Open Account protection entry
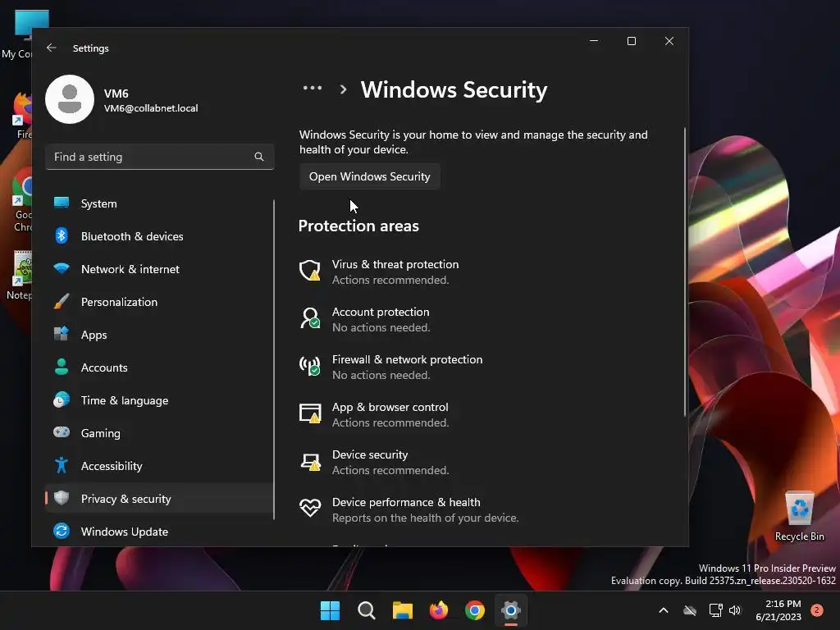The width and height of the screenshot is (840, 630). [365, 319]
